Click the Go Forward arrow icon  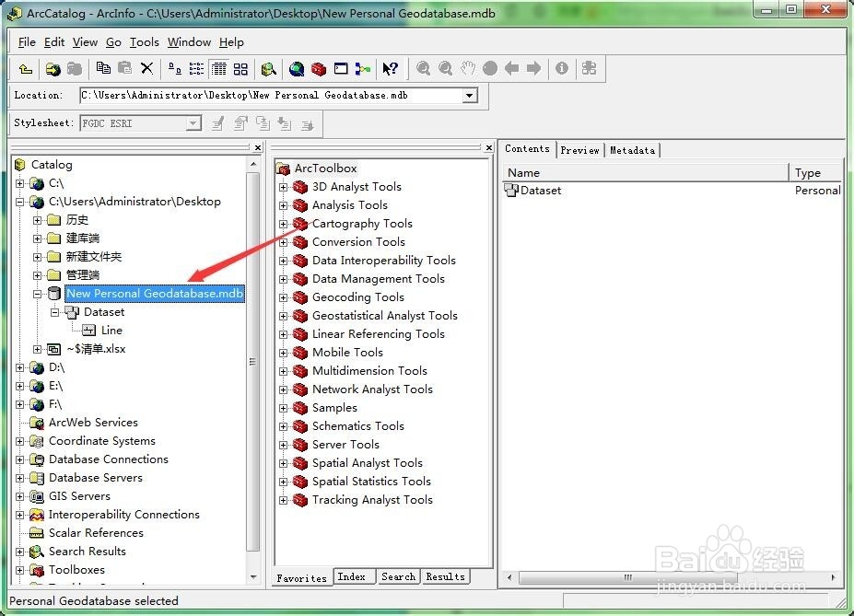(533, 68)
